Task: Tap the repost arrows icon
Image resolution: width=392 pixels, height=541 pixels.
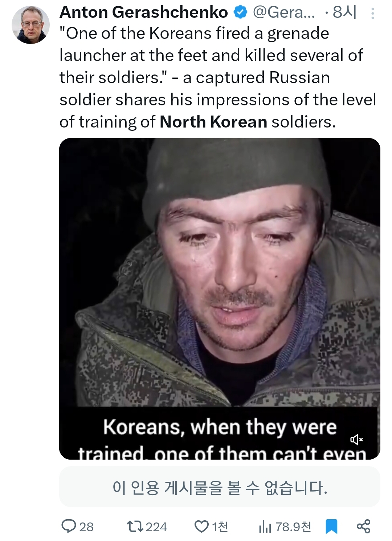Action: tap(135, 526)
